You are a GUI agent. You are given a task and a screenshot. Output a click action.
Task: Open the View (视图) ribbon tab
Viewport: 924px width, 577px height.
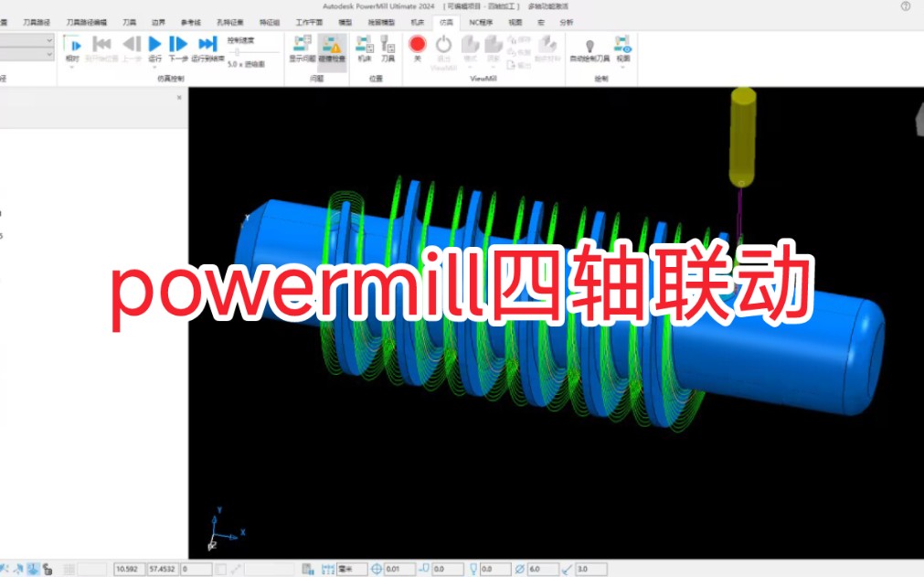[x=515, y=22]
